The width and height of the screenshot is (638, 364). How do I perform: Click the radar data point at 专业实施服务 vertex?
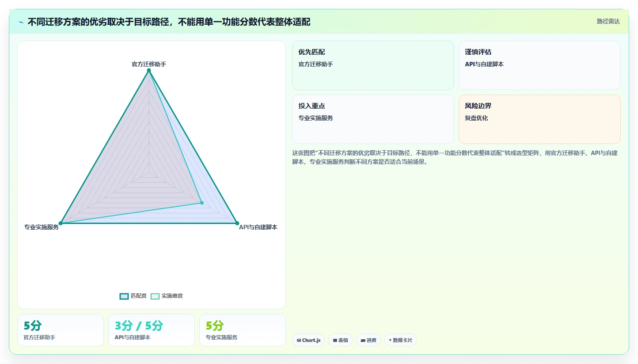(61, 223)
